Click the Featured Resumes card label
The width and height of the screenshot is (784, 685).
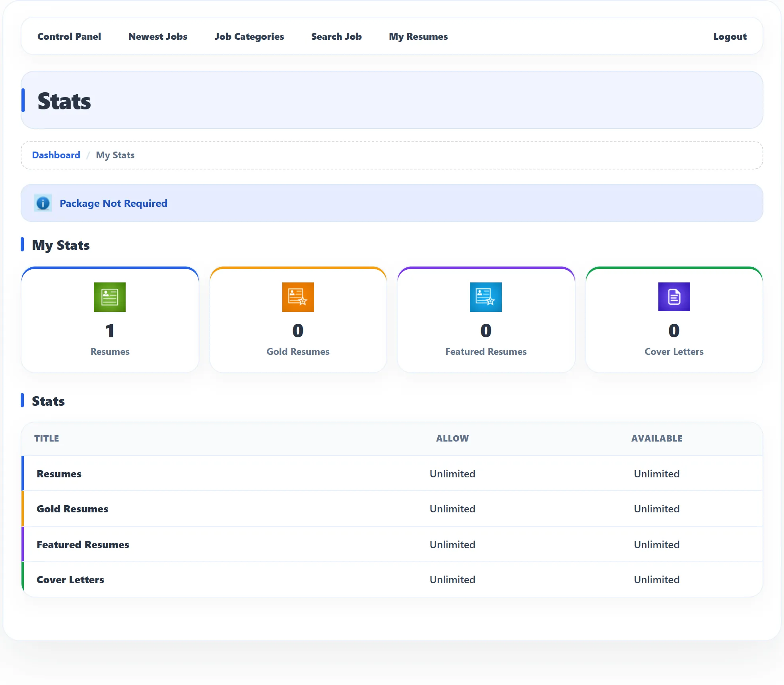point(486,352)
